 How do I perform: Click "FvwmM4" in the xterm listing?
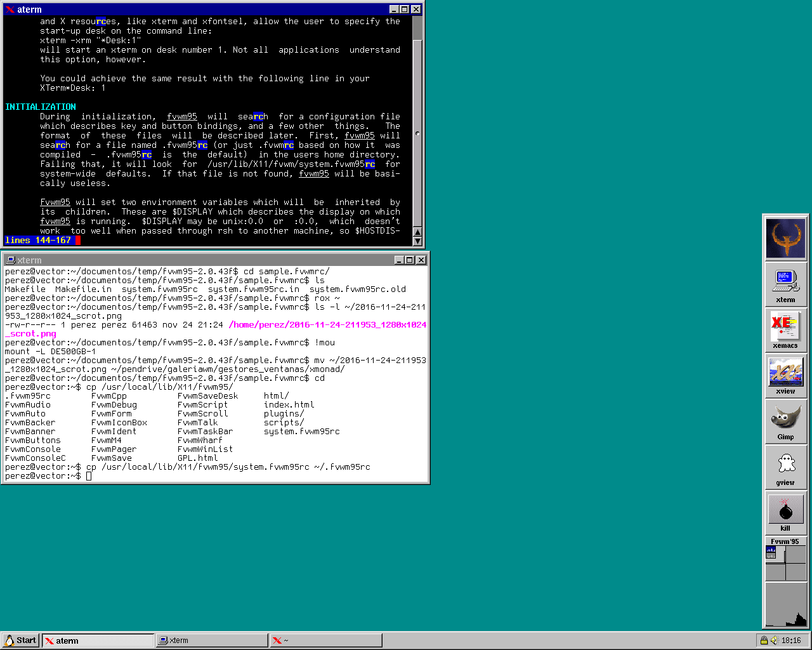pos(107,441)
